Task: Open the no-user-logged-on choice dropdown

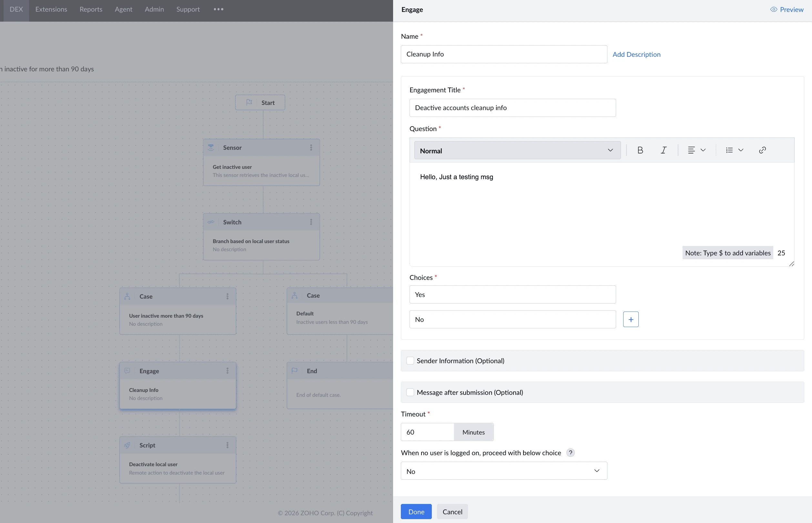Action: [x=504, y=471]
